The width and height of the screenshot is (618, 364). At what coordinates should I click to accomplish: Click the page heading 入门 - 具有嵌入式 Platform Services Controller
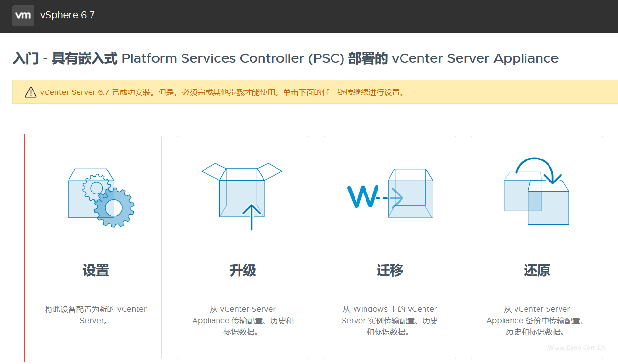pos(286,58)
